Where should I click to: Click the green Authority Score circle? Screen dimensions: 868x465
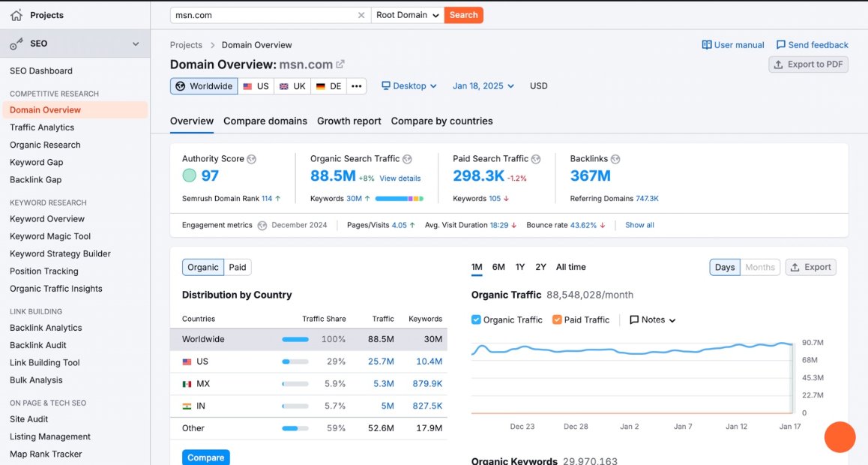click(x=189, y=175)
